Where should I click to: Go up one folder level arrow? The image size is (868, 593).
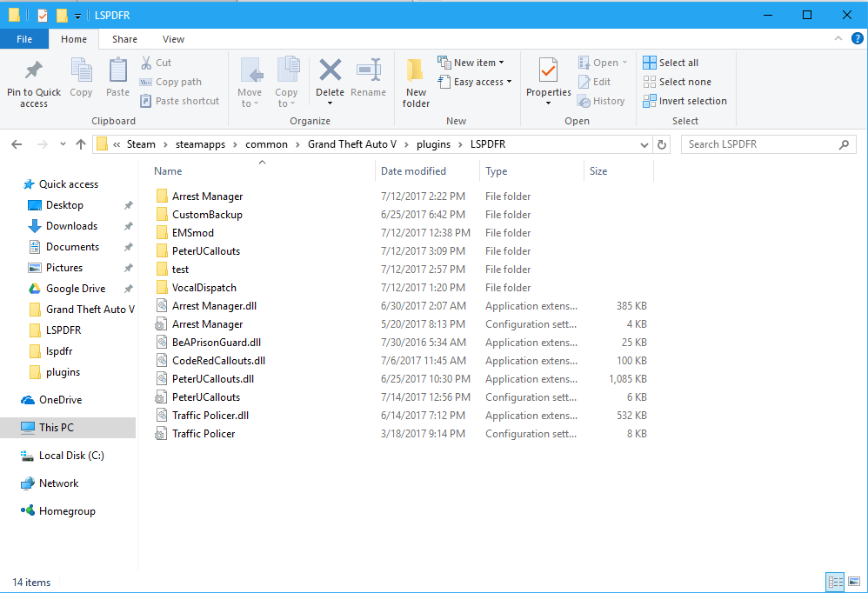click(81, 144)
